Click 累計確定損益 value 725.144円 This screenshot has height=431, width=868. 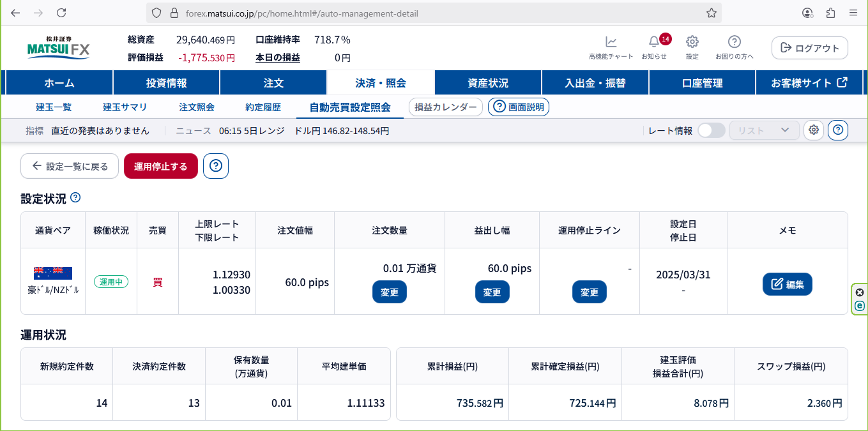click(x=592, y=404)
